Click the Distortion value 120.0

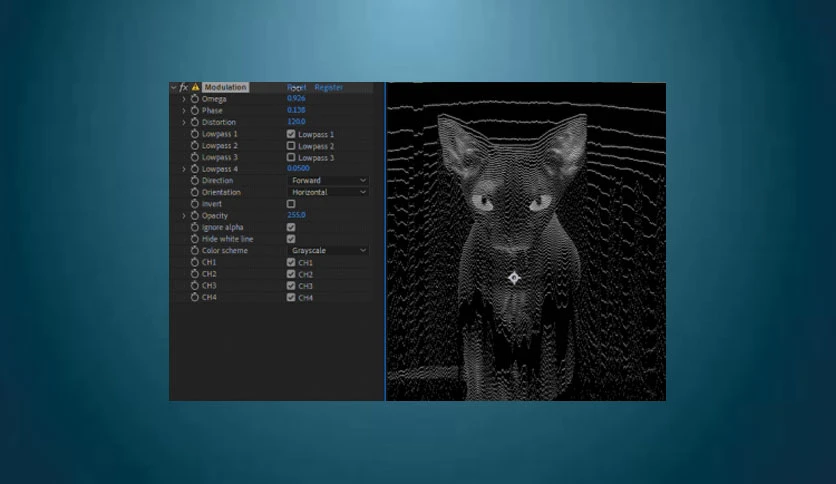pos(296,122)
